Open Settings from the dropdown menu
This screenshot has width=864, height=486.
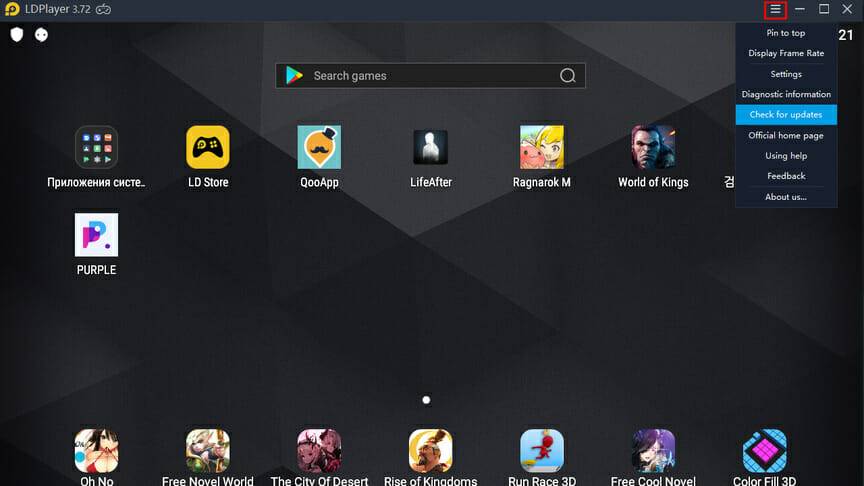(x=786, y=74)
